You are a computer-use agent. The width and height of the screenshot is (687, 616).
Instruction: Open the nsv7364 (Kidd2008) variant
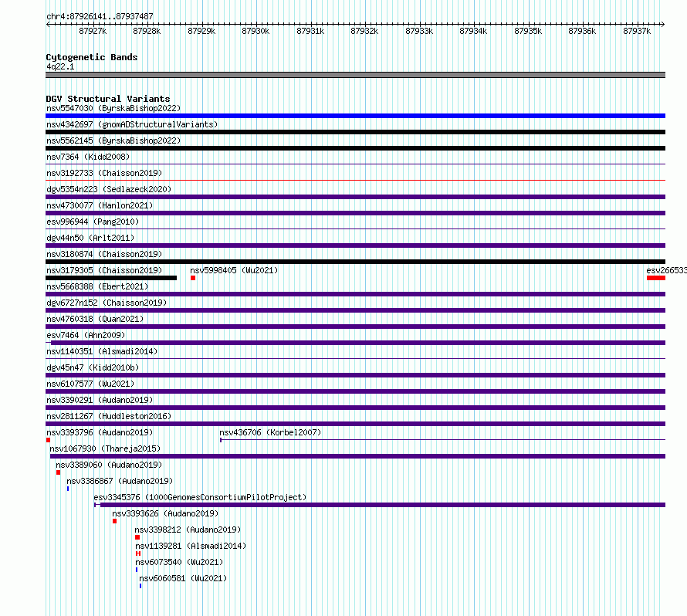tap(88, 157)
